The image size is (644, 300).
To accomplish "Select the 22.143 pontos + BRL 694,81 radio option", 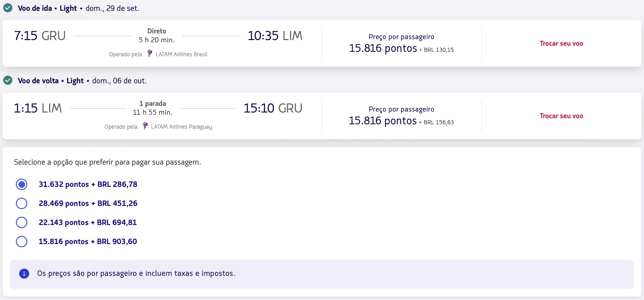I will coord(22,222).
